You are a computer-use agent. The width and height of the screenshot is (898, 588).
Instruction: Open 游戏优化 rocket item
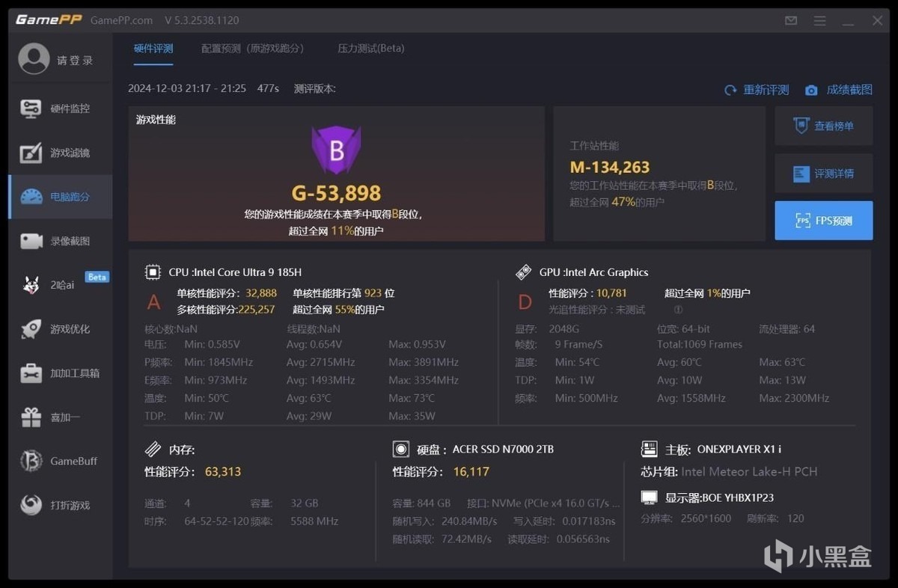(60, 328)
